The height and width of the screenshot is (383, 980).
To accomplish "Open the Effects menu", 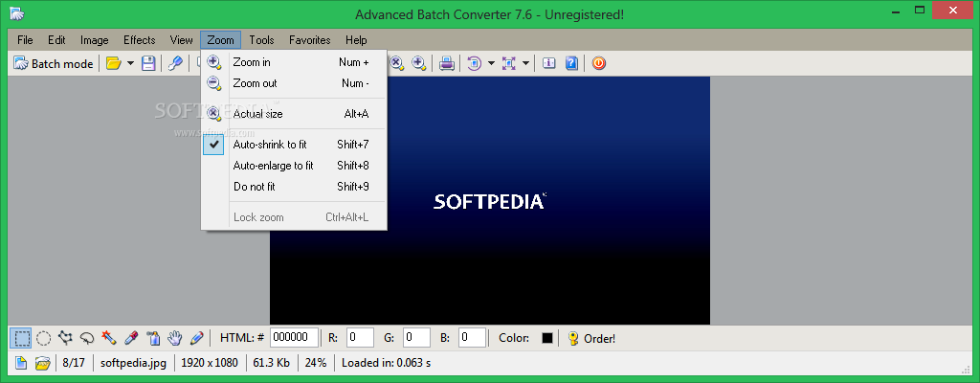I will point(140,40).
